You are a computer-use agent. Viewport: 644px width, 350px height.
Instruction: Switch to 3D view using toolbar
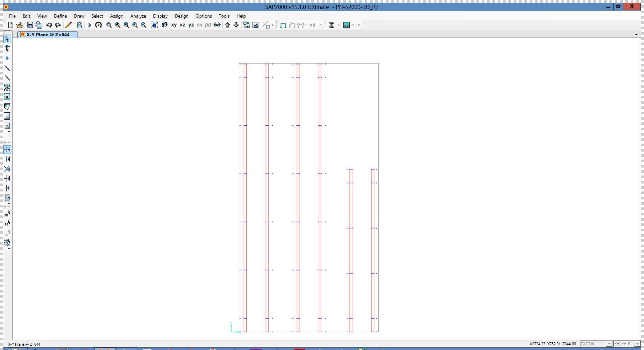[165, 25]
